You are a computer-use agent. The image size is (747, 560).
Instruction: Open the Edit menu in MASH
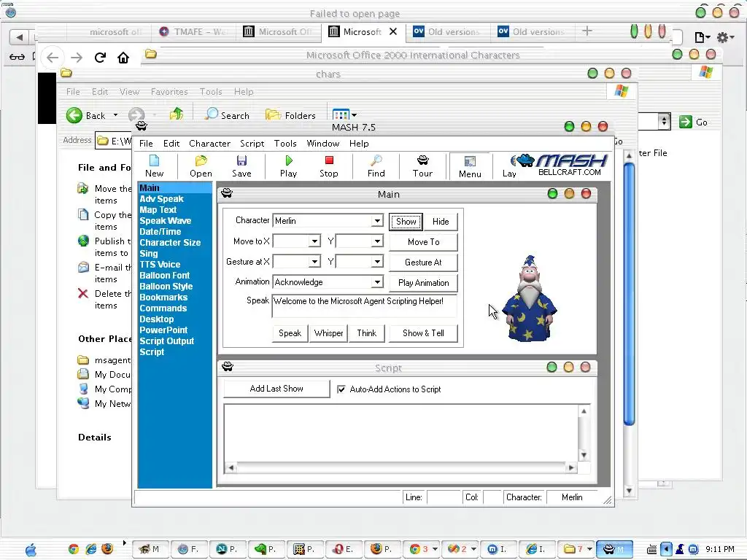[x=171, y=144]
